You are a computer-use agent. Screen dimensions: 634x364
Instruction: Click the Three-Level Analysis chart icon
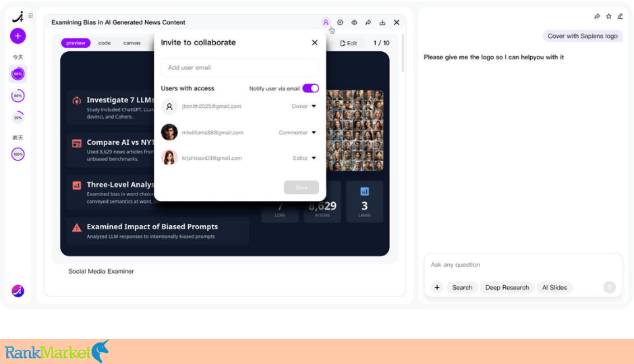tap(76, 185)
